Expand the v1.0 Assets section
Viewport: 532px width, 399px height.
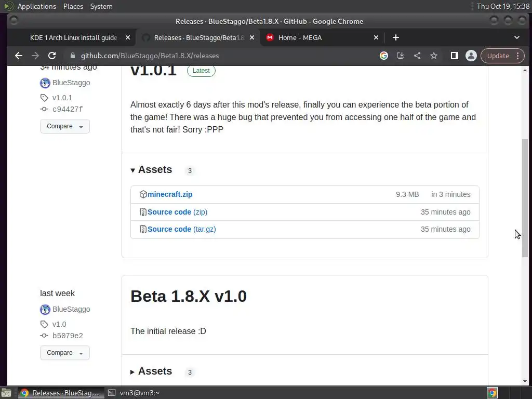(x=151, y=371)
